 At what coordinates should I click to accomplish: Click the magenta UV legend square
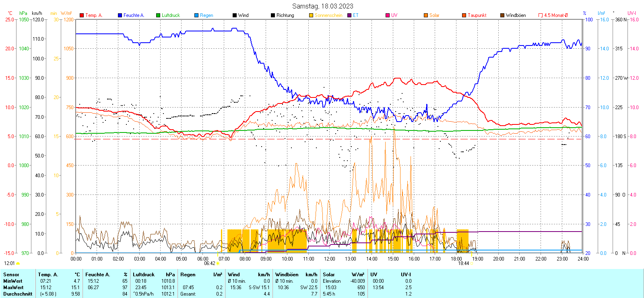coord(388,15)
